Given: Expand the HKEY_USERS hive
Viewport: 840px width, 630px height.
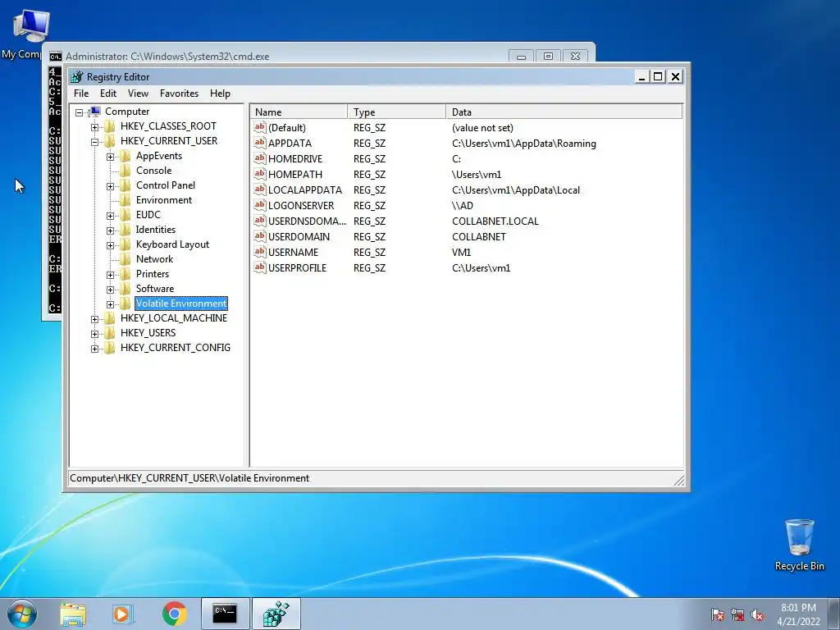Looking at the screenshot, I should pos(95,334).
